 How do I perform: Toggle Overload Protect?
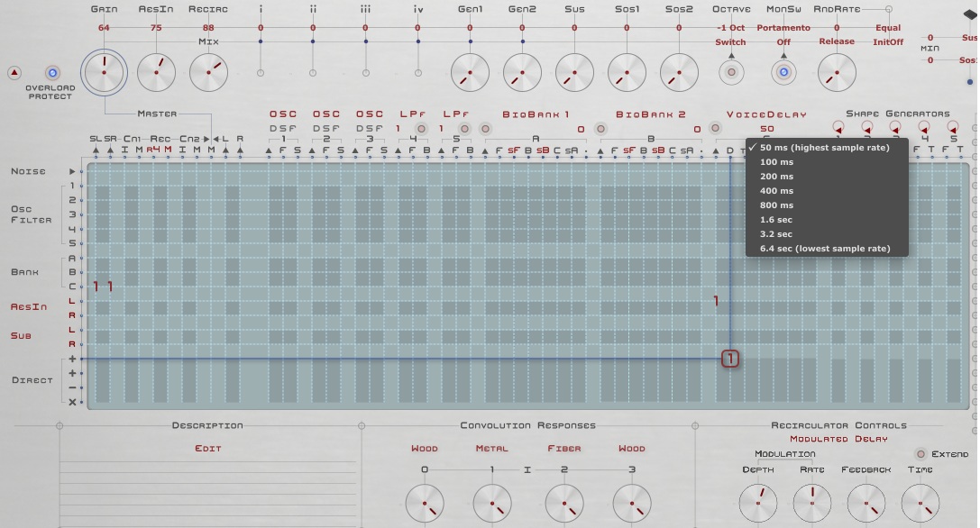[x=52, y=72]
